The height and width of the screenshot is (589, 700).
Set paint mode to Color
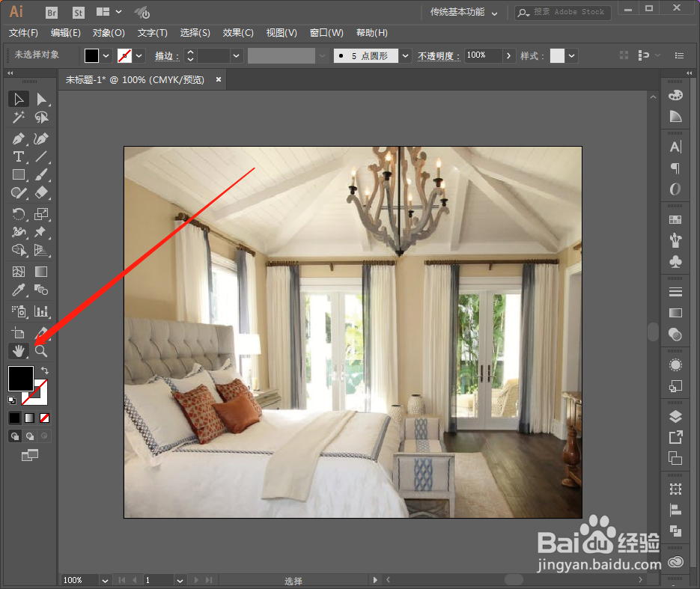(x=15, y=418)
